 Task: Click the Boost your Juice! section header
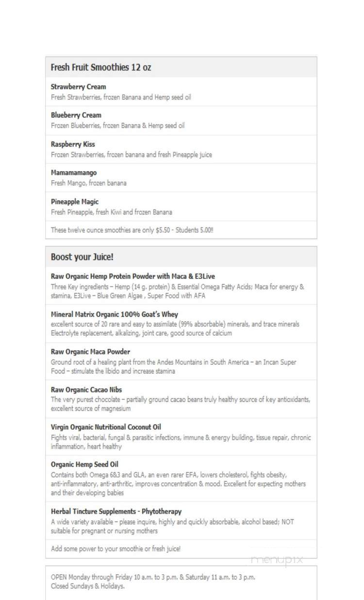[x=82, y=257]
